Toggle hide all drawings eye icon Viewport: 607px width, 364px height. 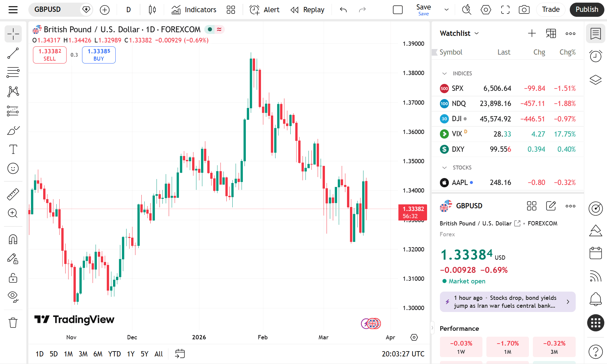[x=13, y=297]
